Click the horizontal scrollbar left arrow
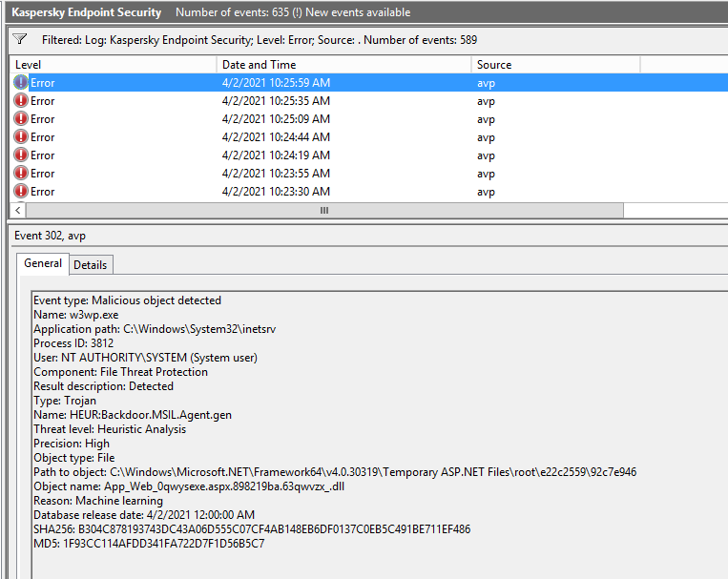728x579 pixels. coord(17,211)
